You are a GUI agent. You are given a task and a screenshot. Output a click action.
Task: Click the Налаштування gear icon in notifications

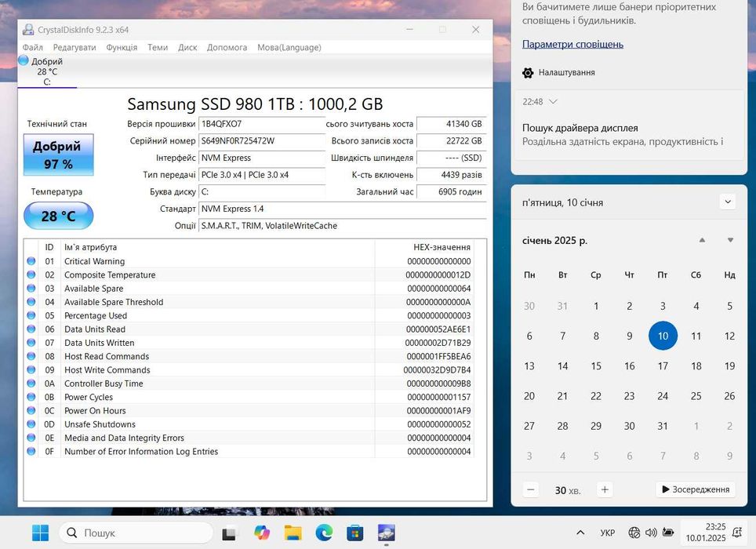(x=528, y=73)
